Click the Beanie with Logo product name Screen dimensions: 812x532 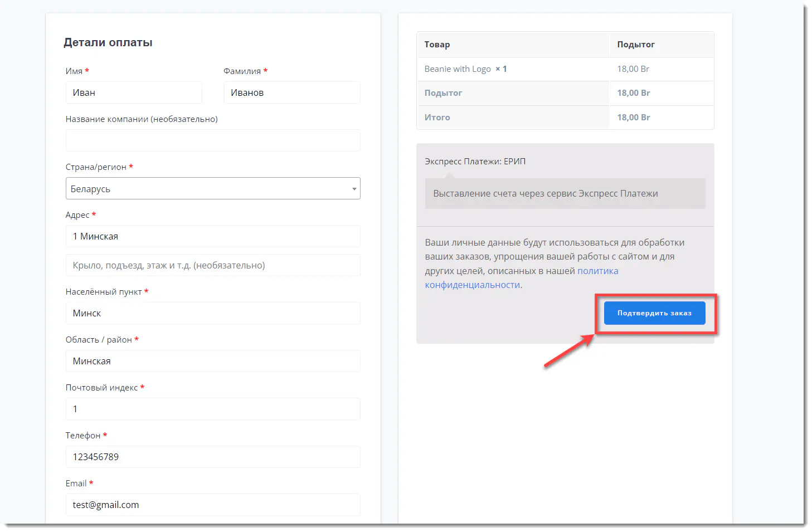pos(458,69)
